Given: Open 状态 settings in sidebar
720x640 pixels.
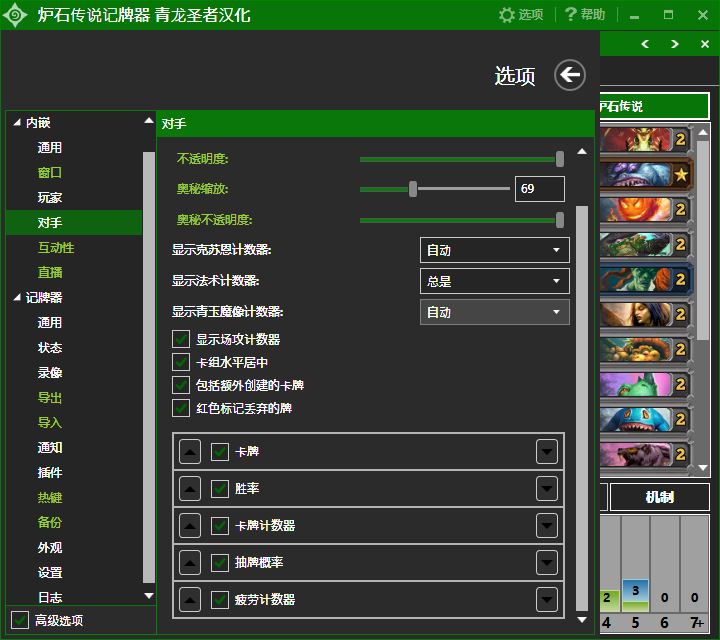Looking at the screenshot, I should (50, 348).
